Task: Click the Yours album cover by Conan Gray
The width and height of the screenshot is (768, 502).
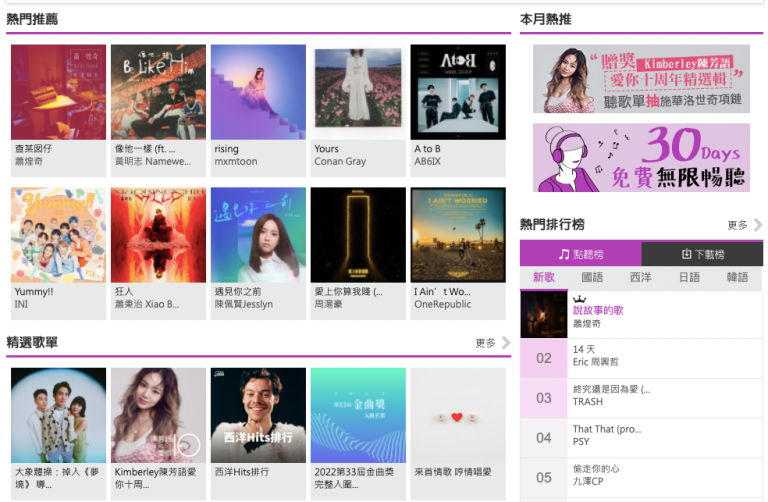Action: [x=358, y=92]
